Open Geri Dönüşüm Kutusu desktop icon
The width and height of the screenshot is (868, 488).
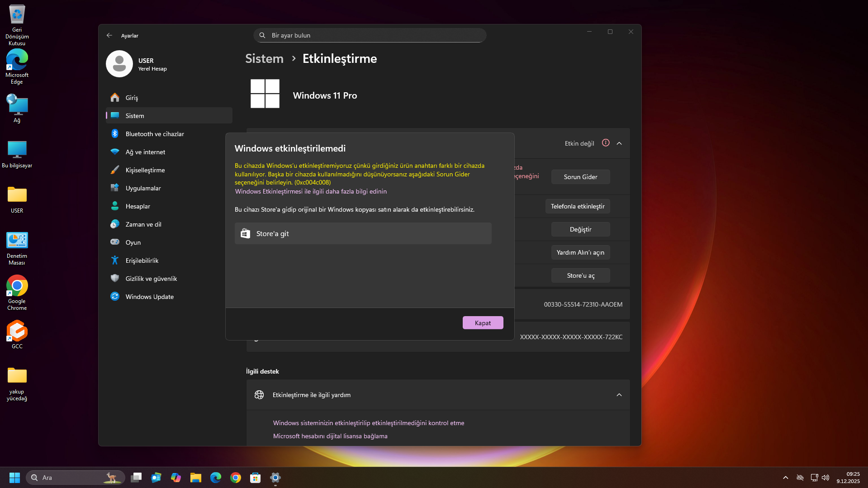pyautogui.click(x=17, y=25)
